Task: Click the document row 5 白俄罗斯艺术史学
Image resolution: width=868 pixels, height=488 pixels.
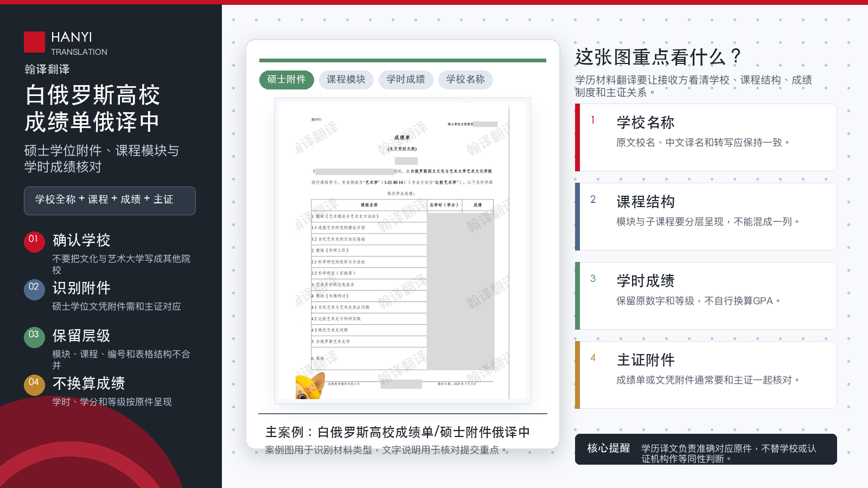Action: (331, 342)
